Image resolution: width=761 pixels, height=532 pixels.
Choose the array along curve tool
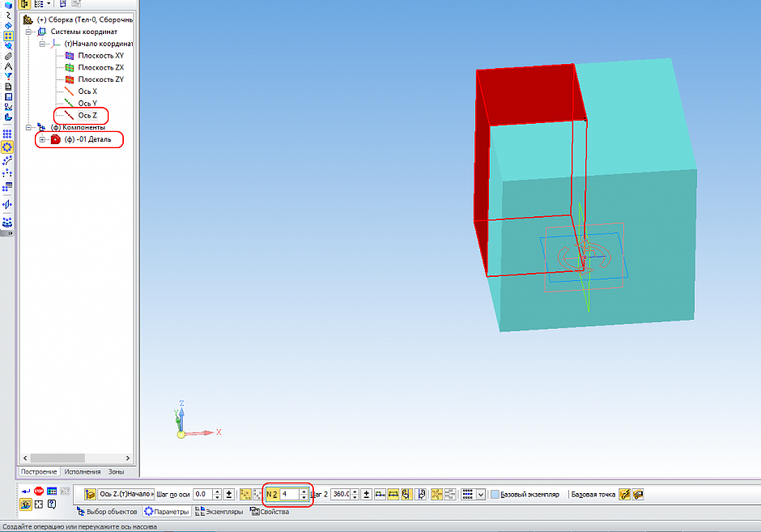8,160
